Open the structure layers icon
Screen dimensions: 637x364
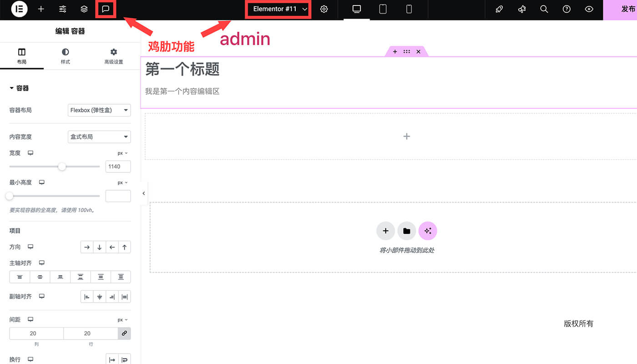(84, 9)
